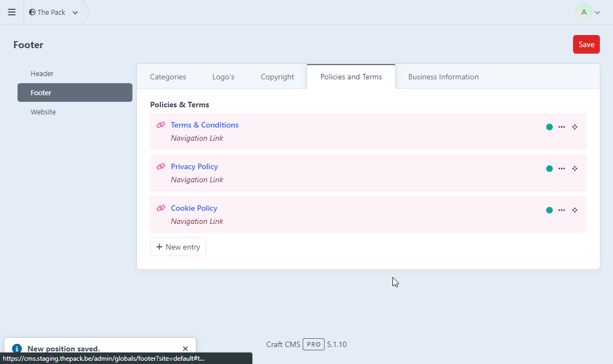
Task: Click the red Save button
Action: (x=586, y=44)
